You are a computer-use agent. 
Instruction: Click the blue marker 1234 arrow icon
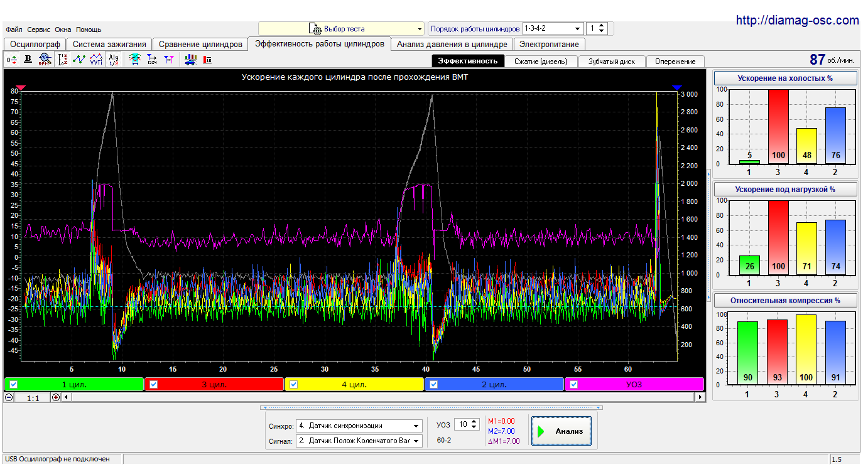coord(151,60)
